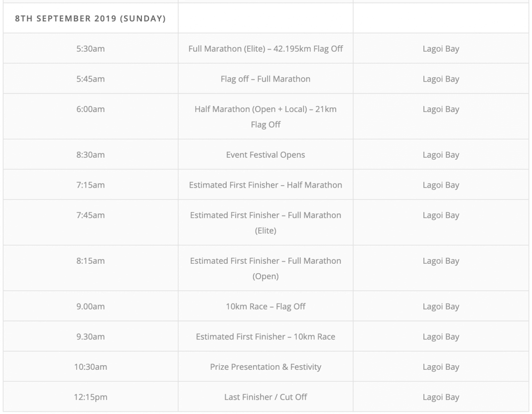Click Lagoi Bay in the 10:30am row

click(x=441, y=367)
